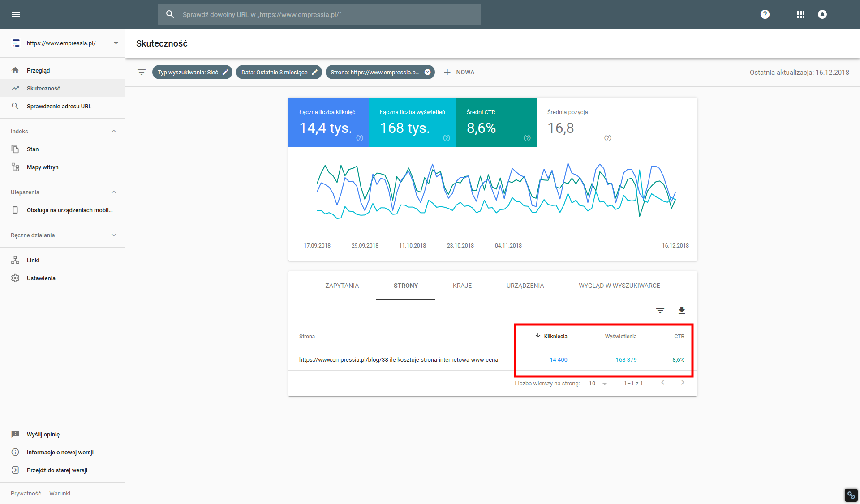Screen dimensions: 860x504
Task: Click the Linki network icon
Action: [15, 260]
